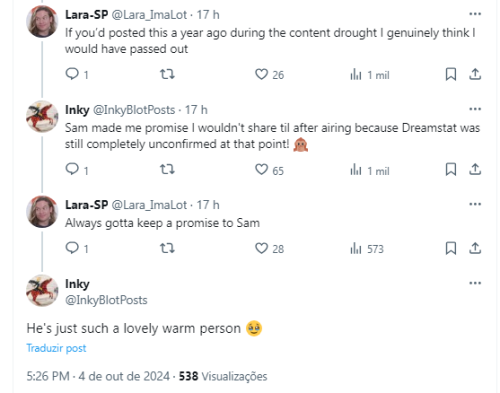Open Lara-SP's profile picture on first tweet
This screenshot has height=393, width=500.
click(x=42, y=22)
